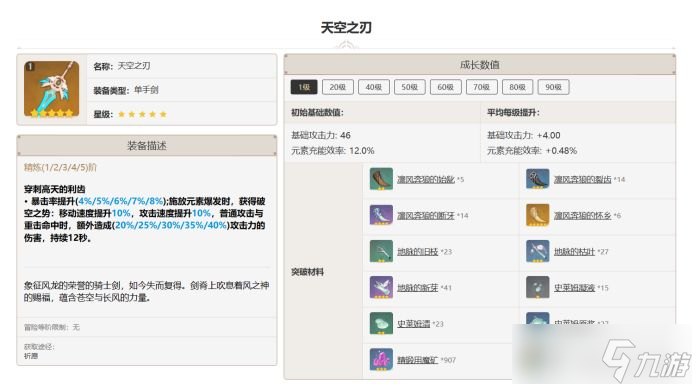Click the 天空之刃 weapon thumbnail
This screenshot has height=384, width=692.
[52, 90]
